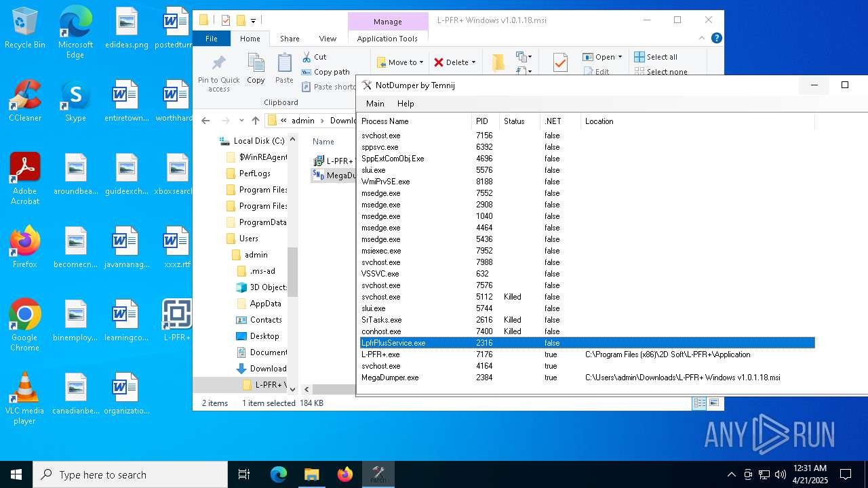Select LpfrPlusService.exe process row

[587, 343]
